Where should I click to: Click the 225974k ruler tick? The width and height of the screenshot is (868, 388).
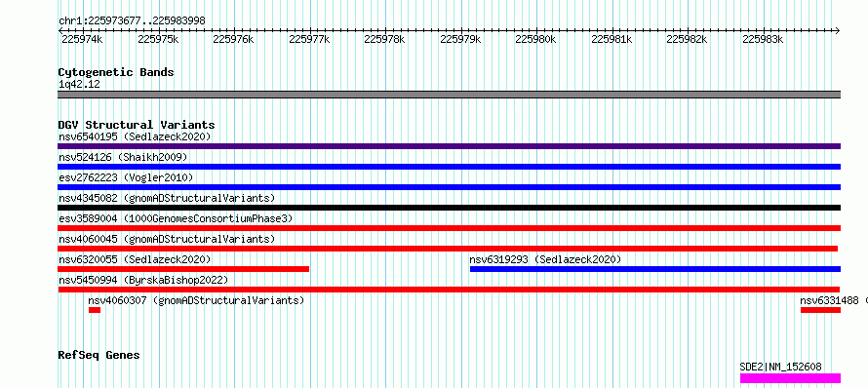coord(82,39)
